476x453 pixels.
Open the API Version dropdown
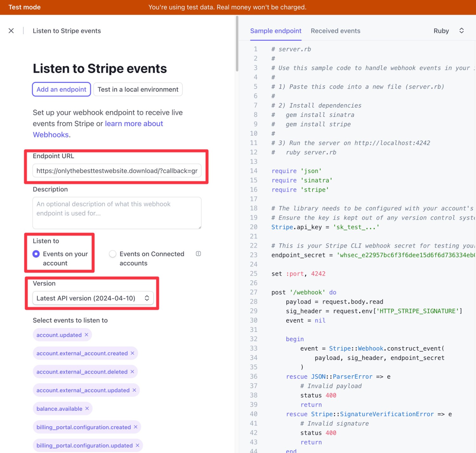[93, 298]
